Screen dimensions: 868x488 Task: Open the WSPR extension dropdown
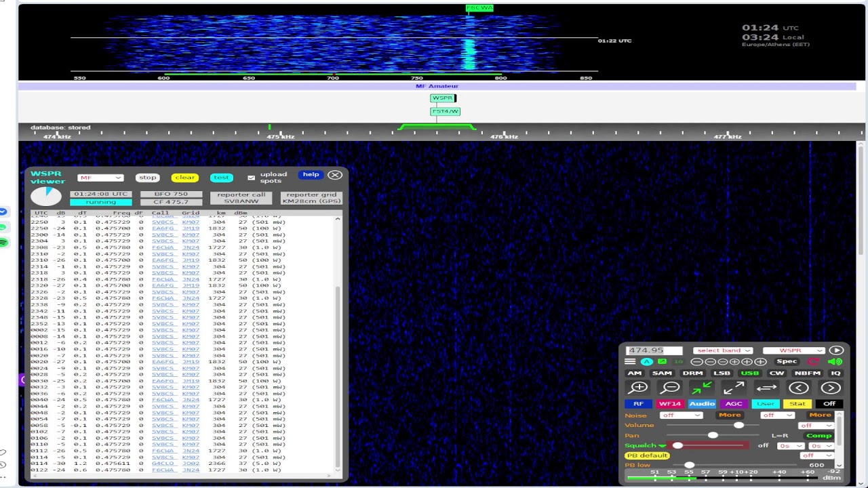tap(794, 350)
